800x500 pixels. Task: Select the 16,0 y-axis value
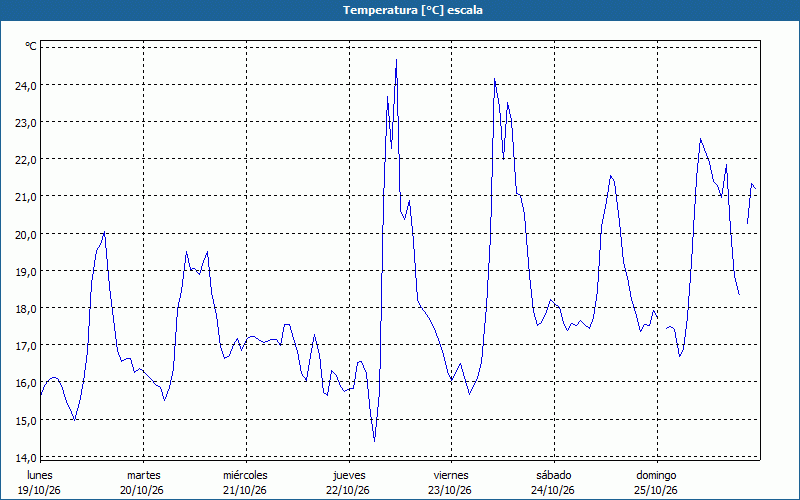point(26,384)
